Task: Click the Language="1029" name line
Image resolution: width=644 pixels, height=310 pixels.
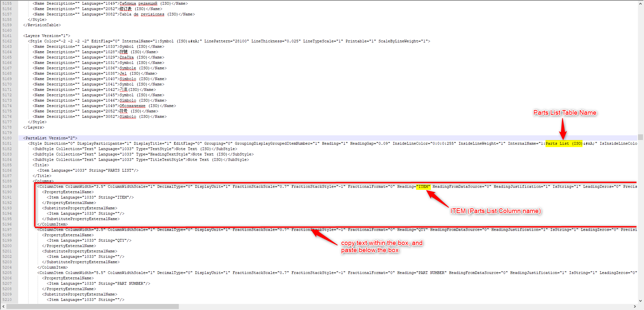Action: tap(98, 57)
